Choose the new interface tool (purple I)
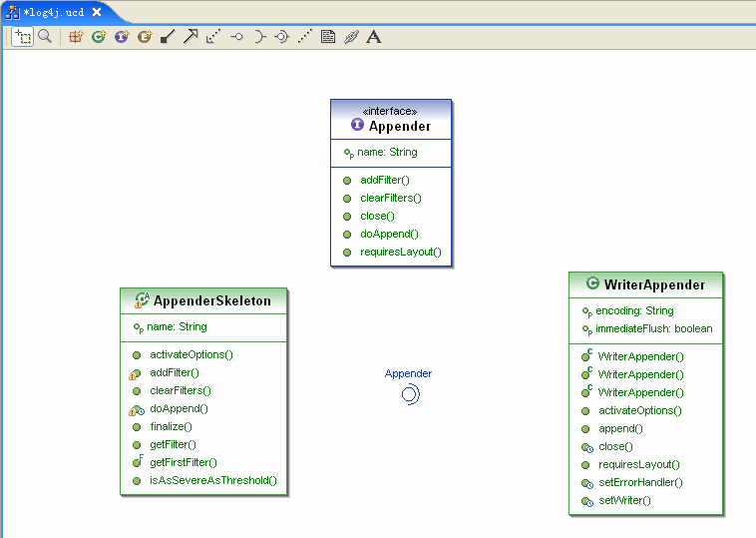756x538 pixels. [x=122, y=37]
